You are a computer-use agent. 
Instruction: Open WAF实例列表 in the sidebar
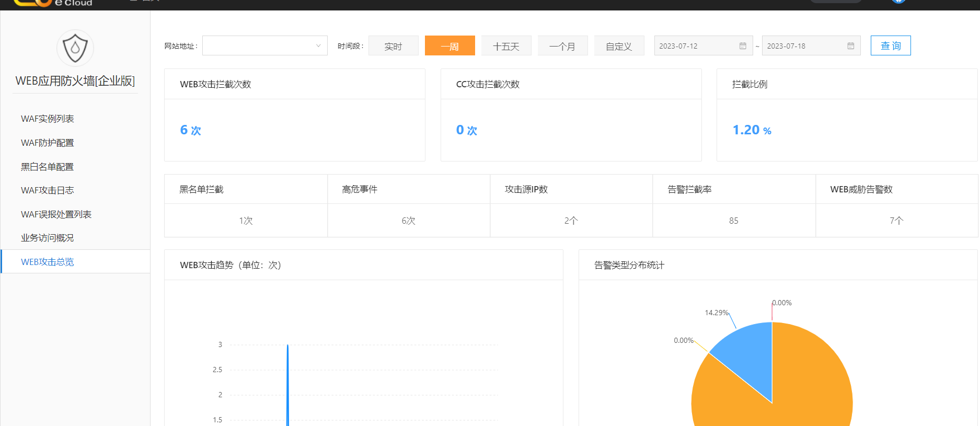(x=48, y=119)
